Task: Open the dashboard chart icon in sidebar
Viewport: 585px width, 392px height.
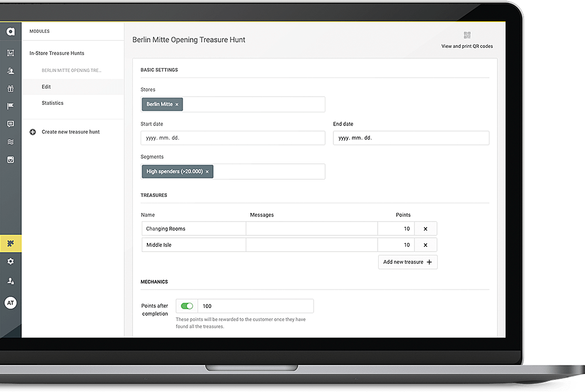Action: coord(10,53)
